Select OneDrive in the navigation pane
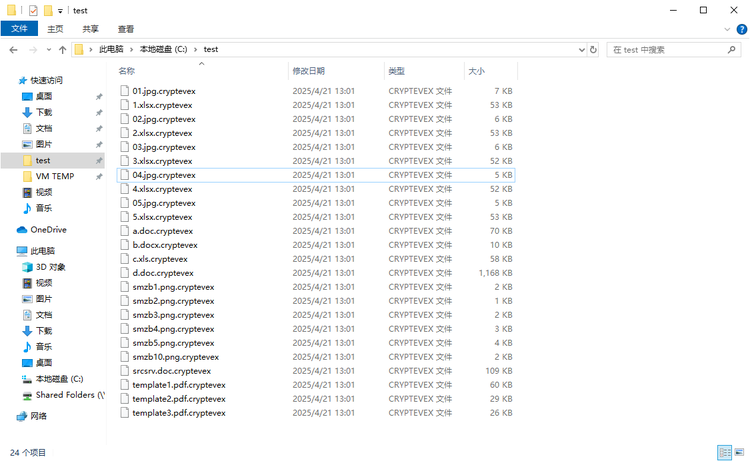 coord(48,230)
